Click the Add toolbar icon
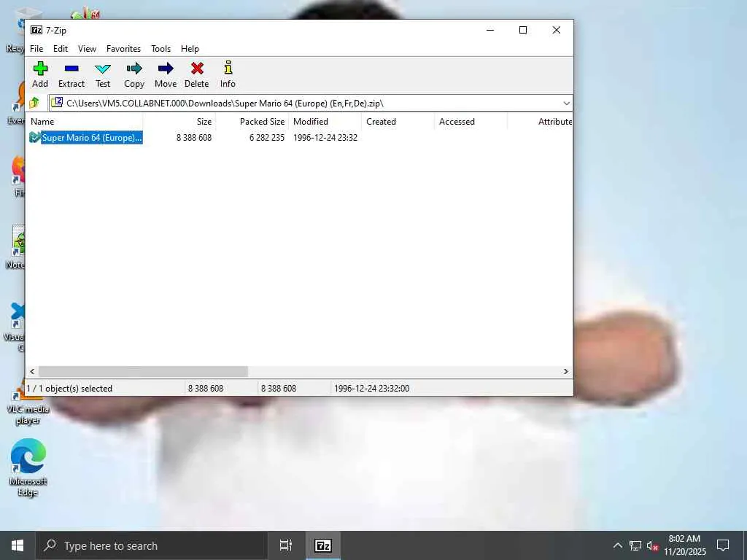 point(40,75)
